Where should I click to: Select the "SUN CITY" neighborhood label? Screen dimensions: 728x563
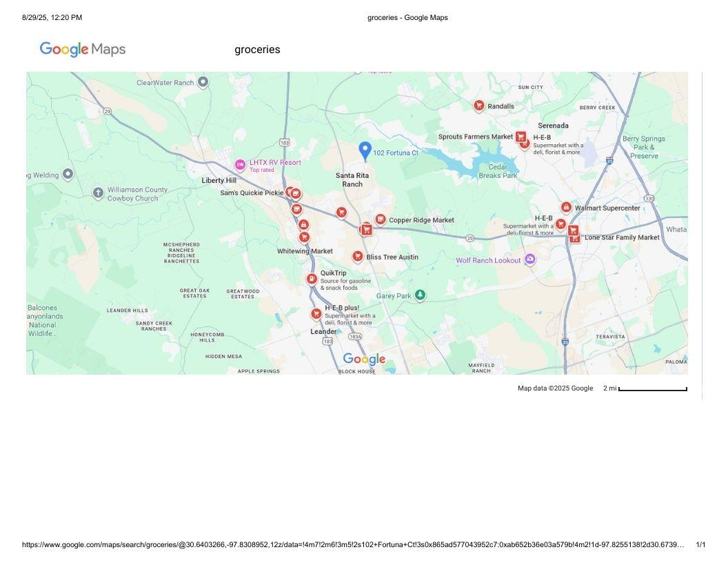[x=531, y=88]
